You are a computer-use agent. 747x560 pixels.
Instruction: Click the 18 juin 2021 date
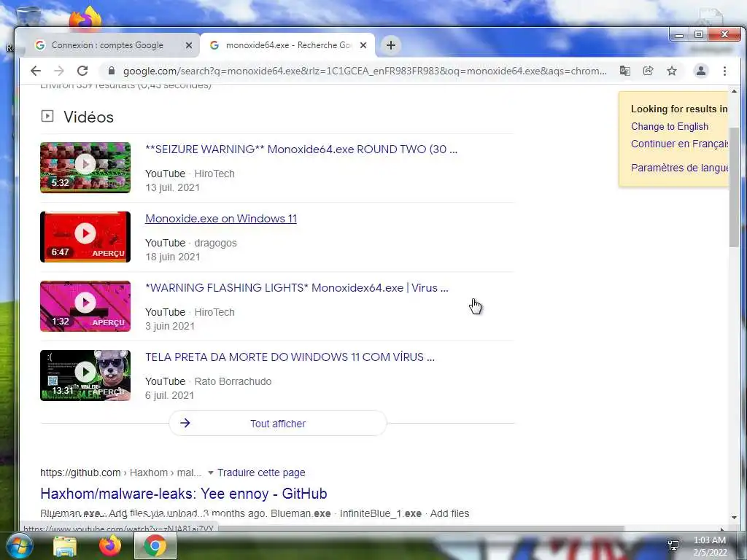click(172, 257)
